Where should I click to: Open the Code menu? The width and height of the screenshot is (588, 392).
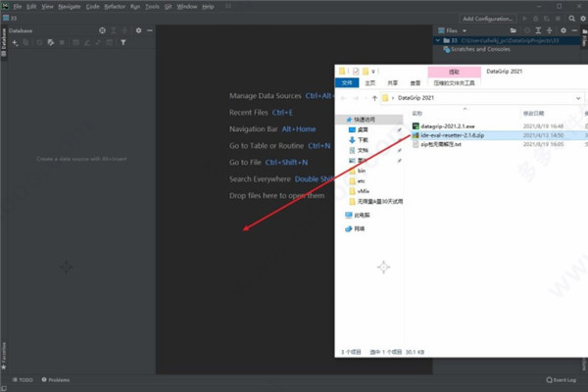coord(93,7)
